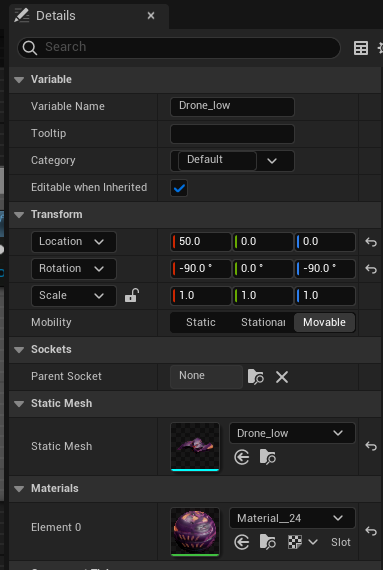Click Scale Y value 1.0
This screenshot has width=383, height=570.
[x=263, y=296]
